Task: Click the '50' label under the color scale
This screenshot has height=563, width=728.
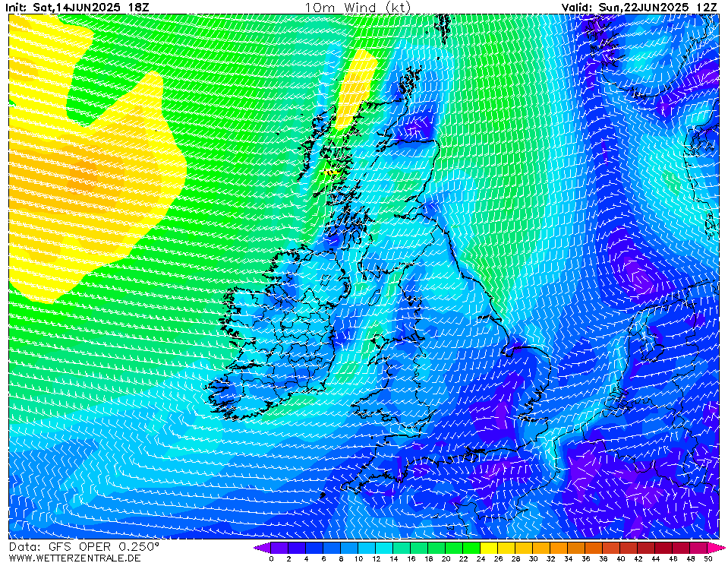Action: (x=708, y=558)
